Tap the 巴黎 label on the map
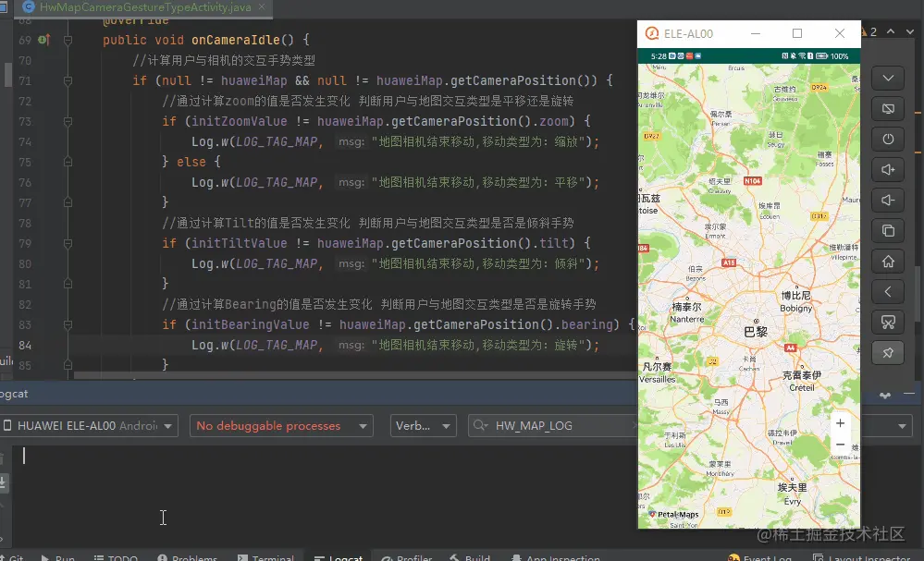The width and height of the screenshot is (924, 561). [x=756, y=332]
